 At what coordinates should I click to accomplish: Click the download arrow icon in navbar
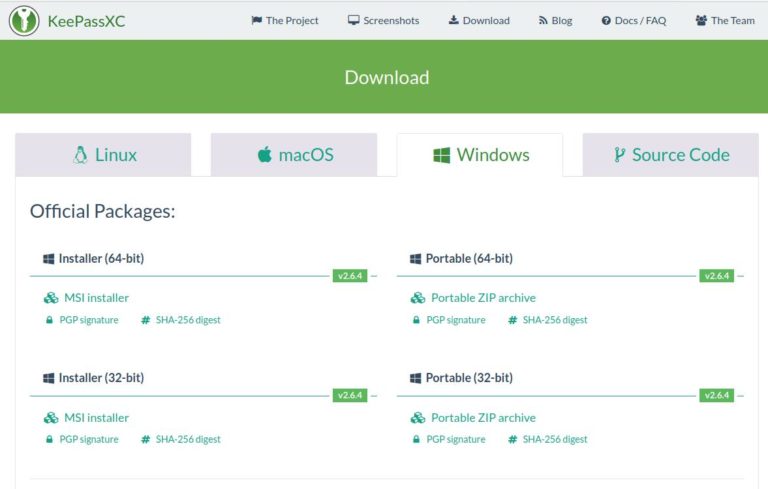point(454,20)
